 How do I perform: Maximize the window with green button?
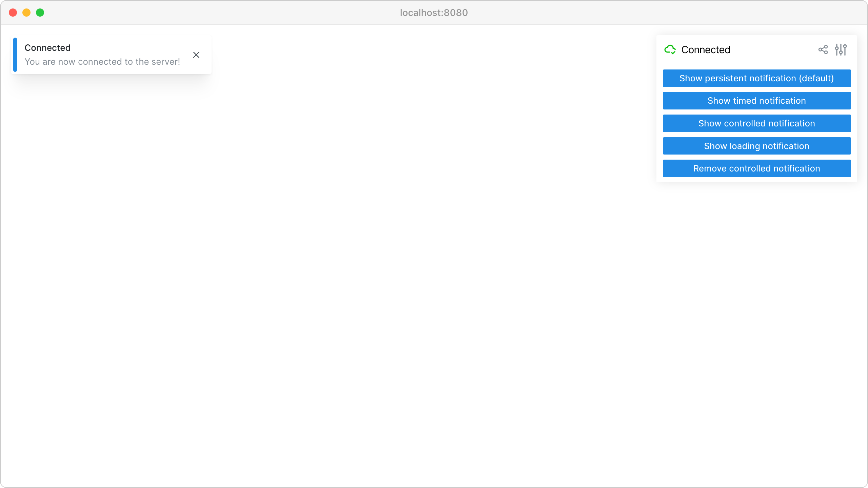pos(40,13)
